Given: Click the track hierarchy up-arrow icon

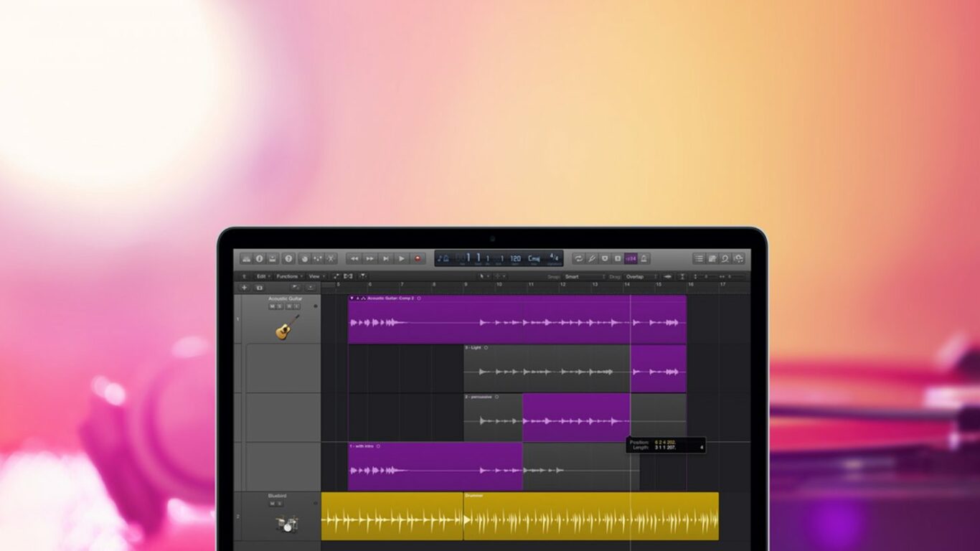Looking at the screenshot, I should point(244,276).
